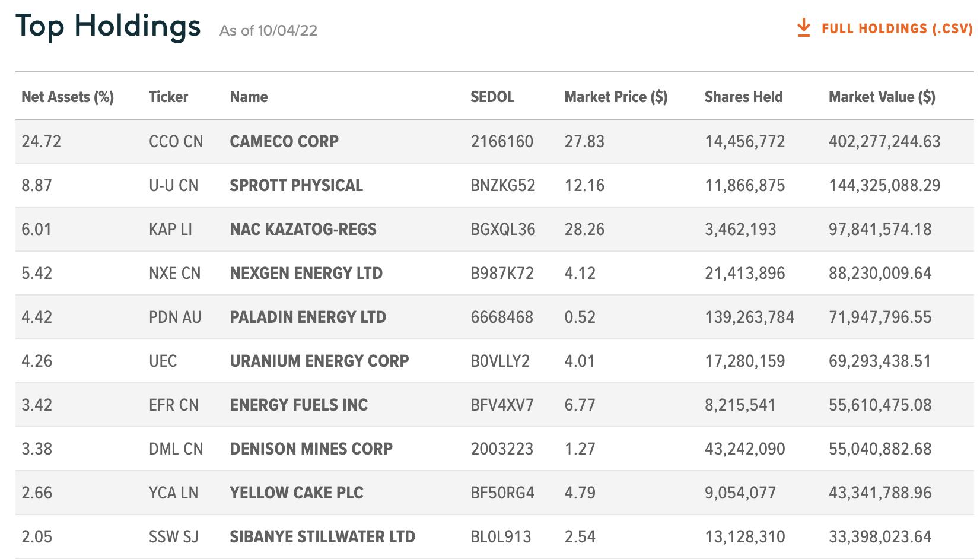Select the SPROTT PHYSICAL holding name
Screen dimensions: 980x559
click(x=296, y=185)
